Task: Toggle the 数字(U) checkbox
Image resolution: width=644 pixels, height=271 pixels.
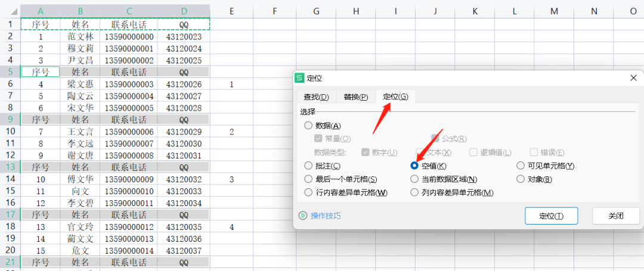Action: point(365,152)
